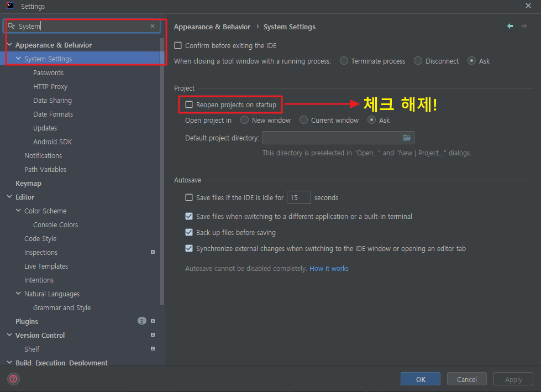Collapse the Appearance & Behavior section
541x392 pixels.
coord(9,45)
